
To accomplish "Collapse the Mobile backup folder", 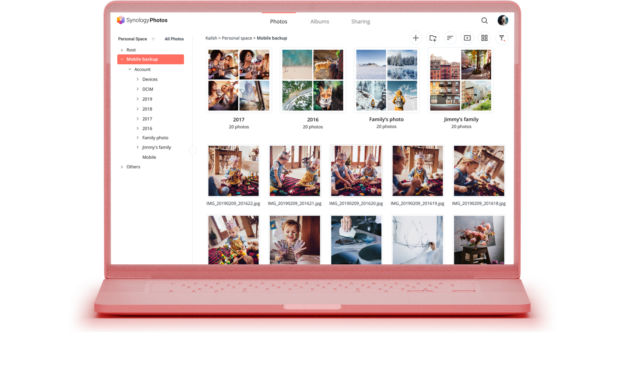I will [122, 59].
